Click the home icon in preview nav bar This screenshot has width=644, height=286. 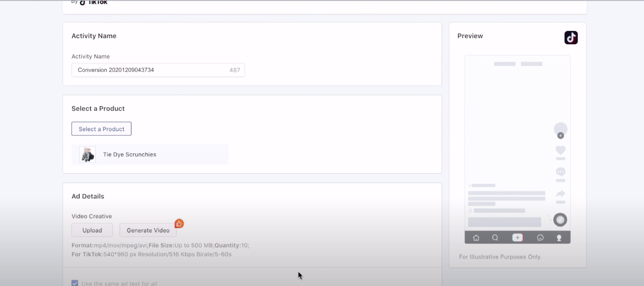click(x=476, y=238)
